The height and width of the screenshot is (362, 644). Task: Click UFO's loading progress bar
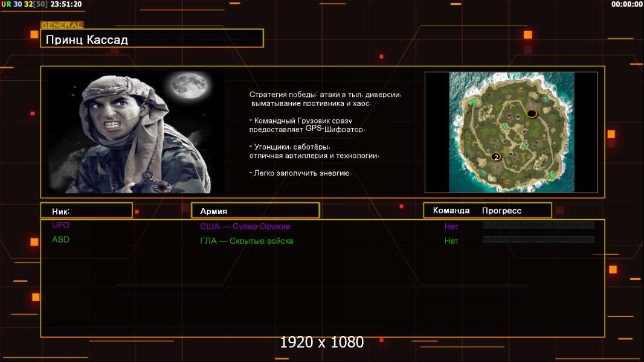pyautogui.click(x=539, y=224)
